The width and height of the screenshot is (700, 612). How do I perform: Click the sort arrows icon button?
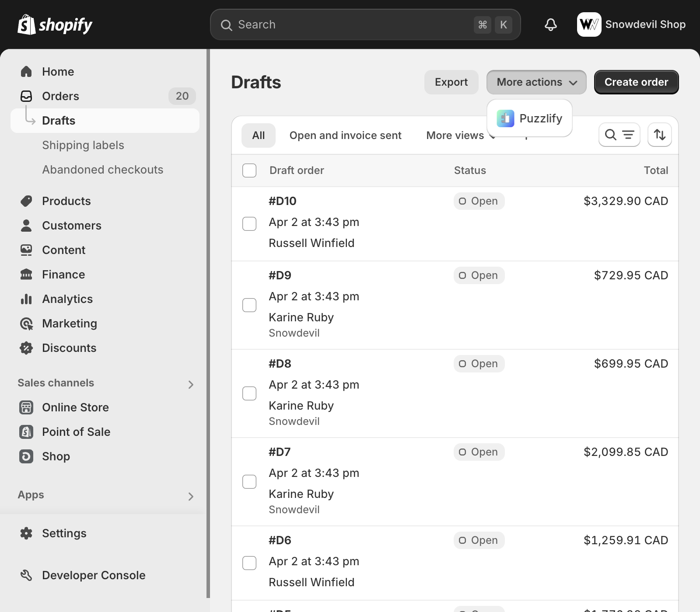(659, 135)
